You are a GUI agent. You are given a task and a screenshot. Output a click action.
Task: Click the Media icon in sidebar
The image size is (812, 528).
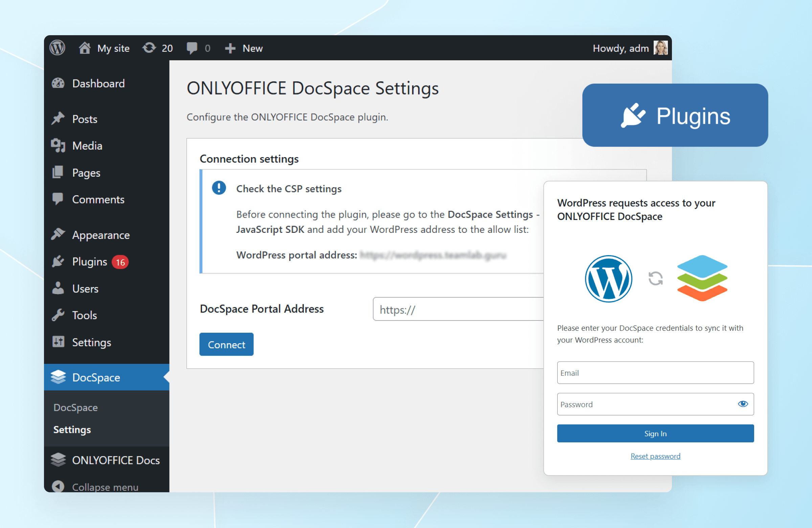coord(58,146)
